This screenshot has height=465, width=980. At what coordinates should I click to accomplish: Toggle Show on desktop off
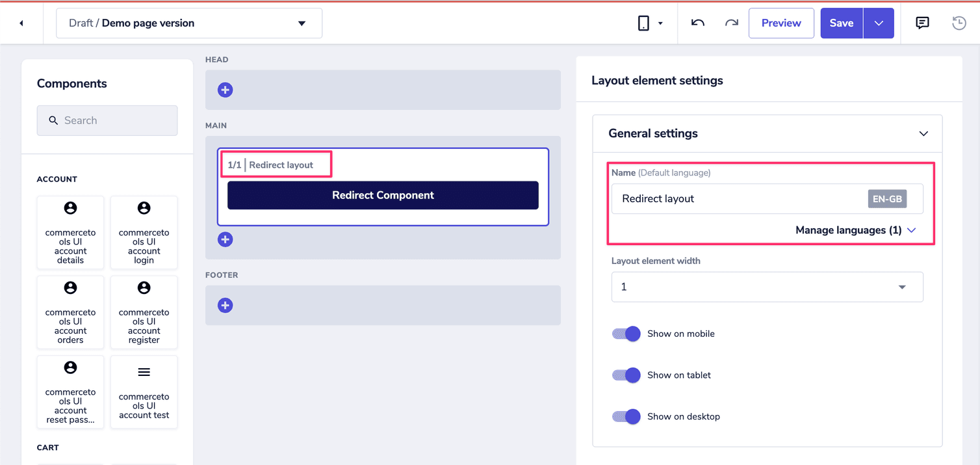click(626, 416)
